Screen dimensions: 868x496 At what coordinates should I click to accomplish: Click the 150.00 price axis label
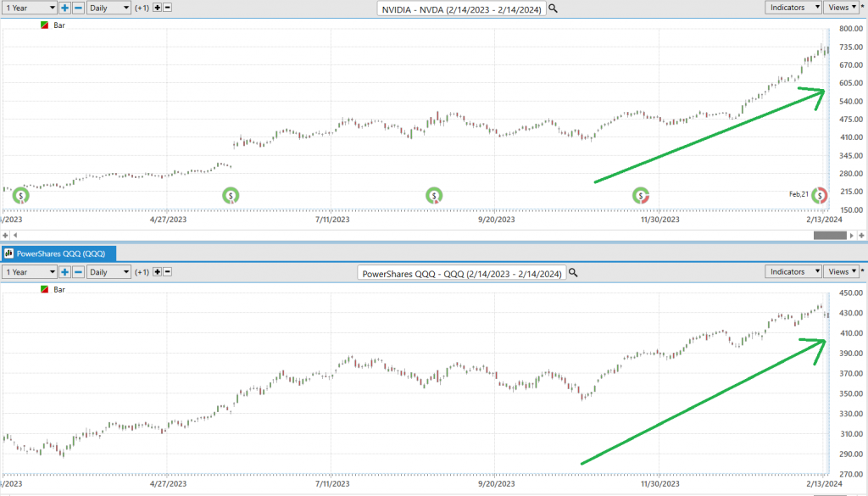(x=851, y=209)
